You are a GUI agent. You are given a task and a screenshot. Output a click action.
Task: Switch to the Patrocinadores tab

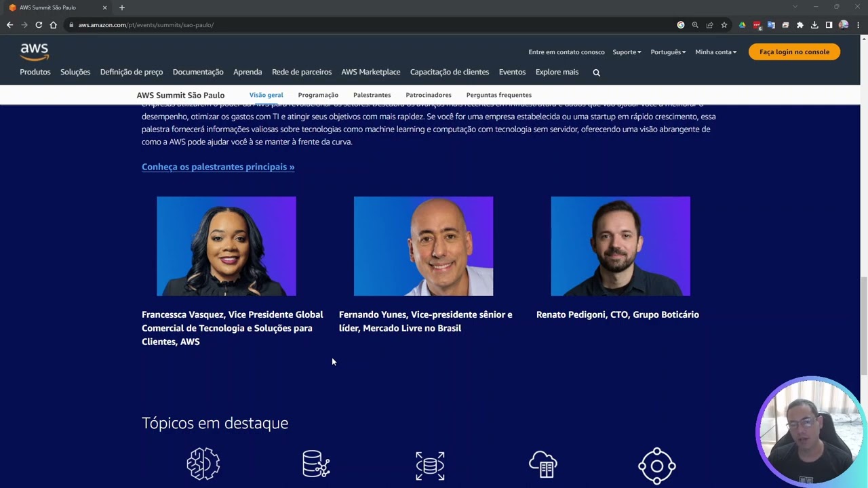click(429, 95)
